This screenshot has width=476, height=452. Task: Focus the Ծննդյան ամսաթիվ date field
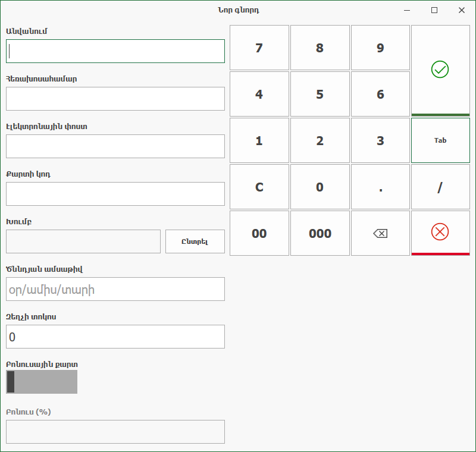tap(115, 289)
